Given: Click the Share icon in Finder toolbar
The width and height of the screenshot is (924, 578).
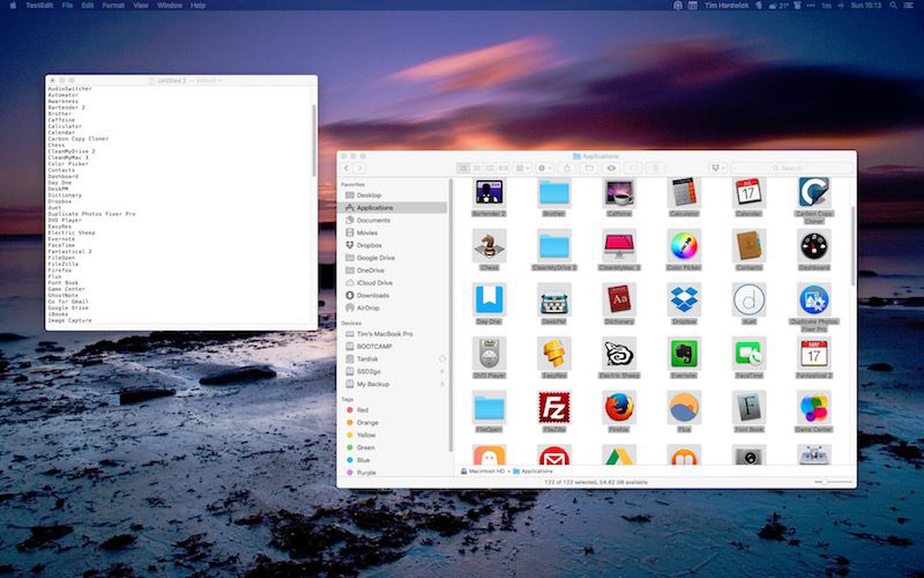Looking at the screenshot, I should 567,168.
